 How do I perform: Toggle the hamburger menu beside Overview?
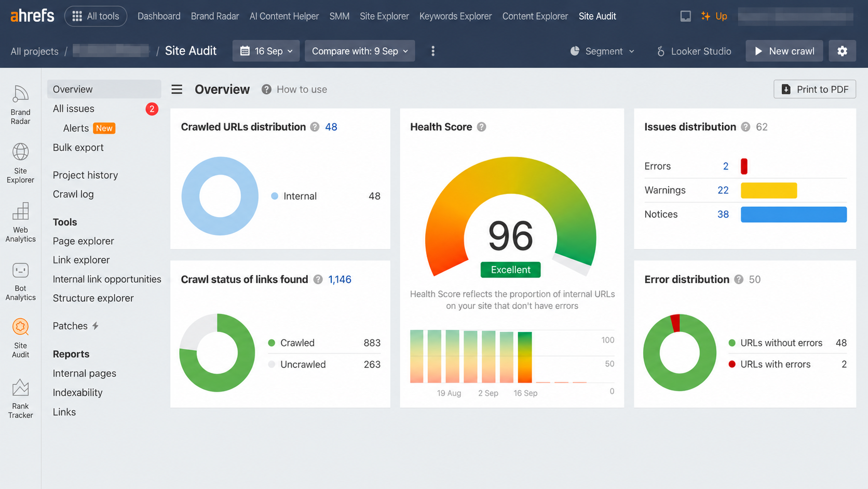pos(177,89)
